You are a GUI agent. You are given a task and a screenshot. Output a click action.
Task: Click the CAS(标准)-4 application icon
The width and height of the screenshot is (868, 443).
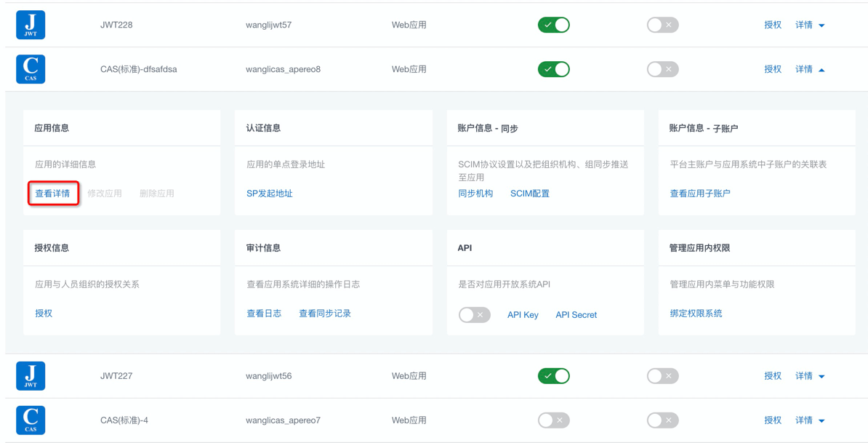pyautogui.click(x=31, y=420)
